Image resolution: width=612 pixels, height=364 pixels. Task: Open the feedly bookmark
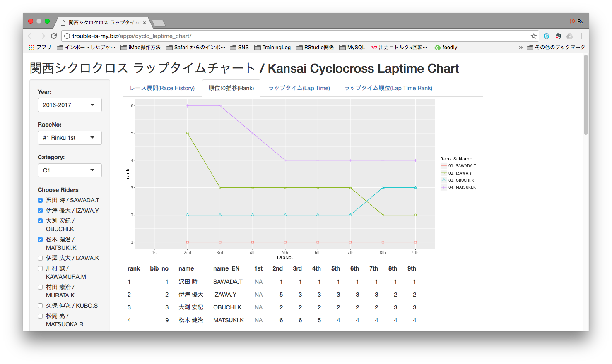[x=446, y=48]
